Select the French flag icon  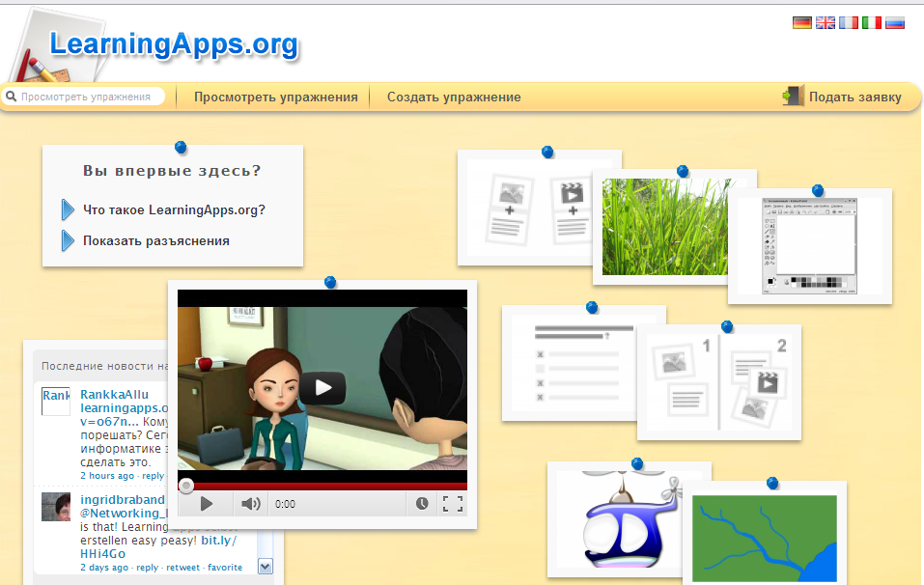(x=848, y=21)
